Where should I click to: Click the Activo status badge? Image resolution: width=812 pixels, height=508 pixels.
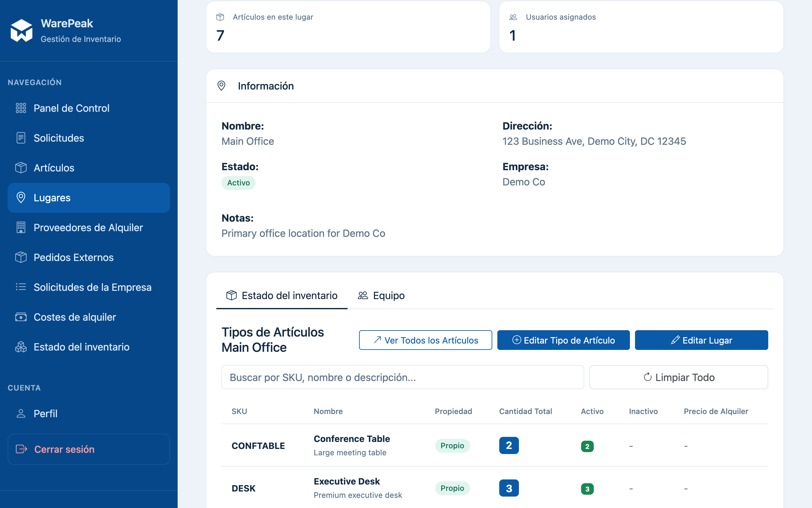pos(238,183)
